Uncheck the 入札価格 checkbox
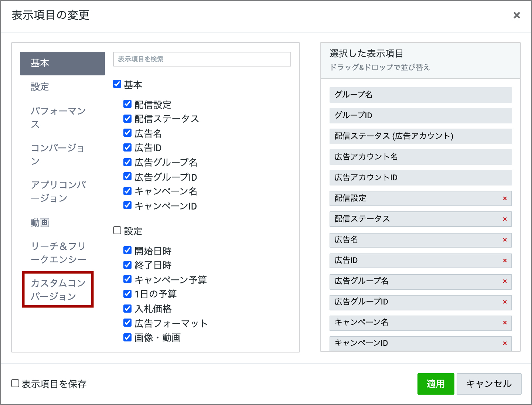This screenshot has height=405, width=532. click(127, 309)
